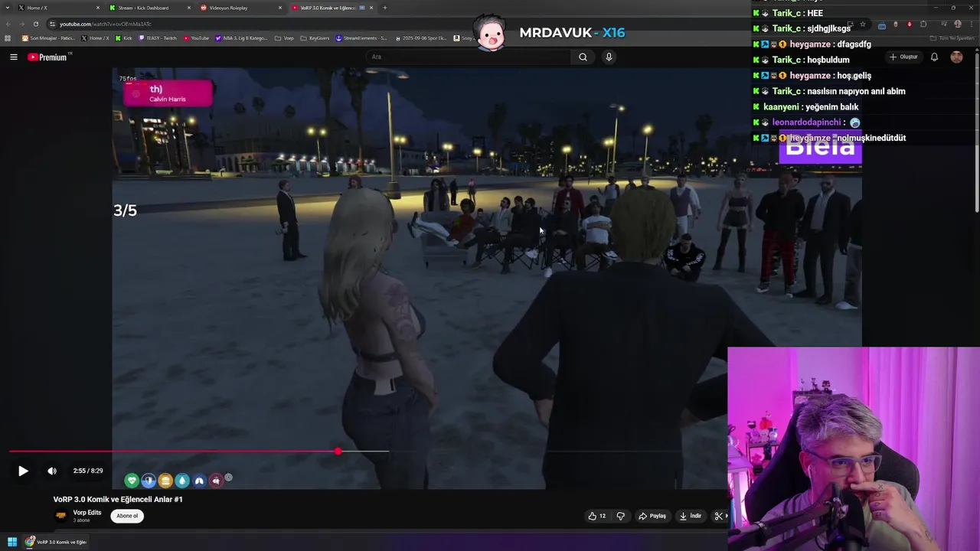Open the Kick bookmark
Viewport: 980px width, 551px height.
pos(124,37)
